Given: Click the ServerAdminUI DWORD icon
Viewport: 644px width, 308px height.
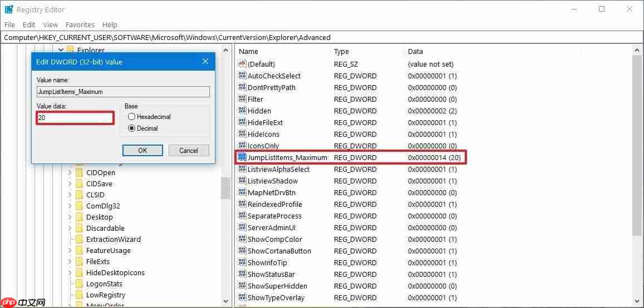Looking at the screenshot, I should click(x=242, y=227).
